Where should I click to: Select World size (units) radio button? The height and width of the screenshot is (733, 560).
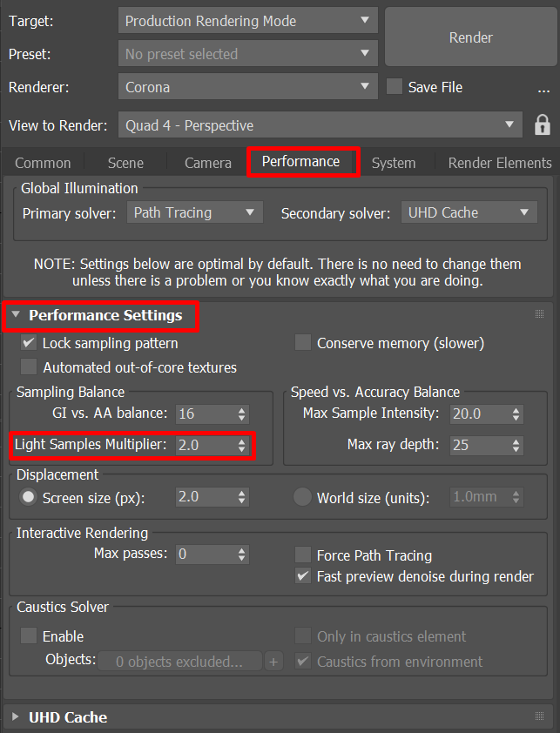click(302, 497)
